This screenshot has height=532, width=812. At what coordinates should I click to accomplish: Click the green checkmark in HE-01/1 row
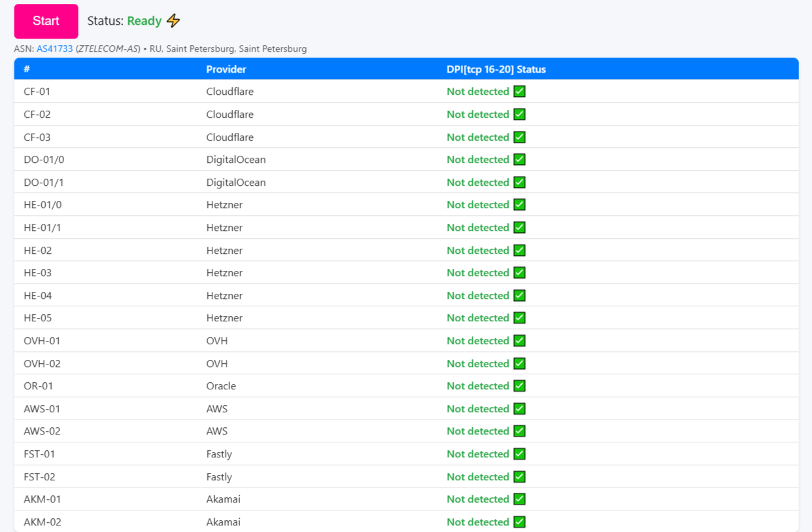click(520, 227)
